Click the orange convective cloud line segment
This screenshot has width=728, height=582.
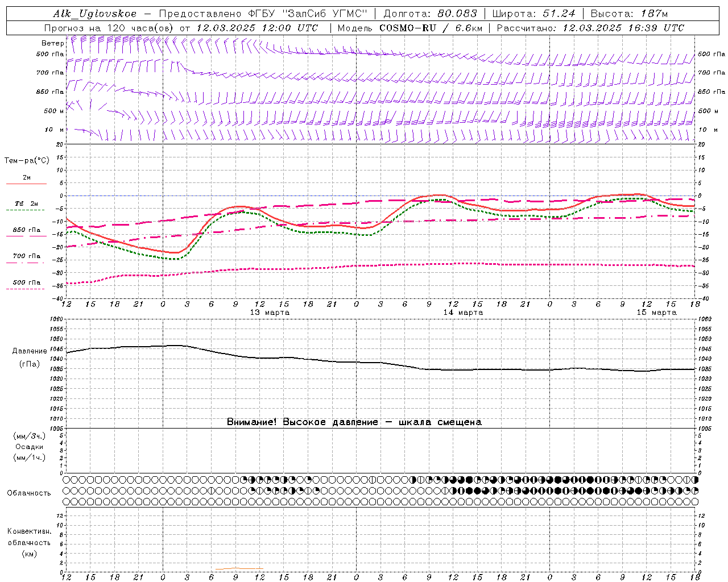[239, 568]
